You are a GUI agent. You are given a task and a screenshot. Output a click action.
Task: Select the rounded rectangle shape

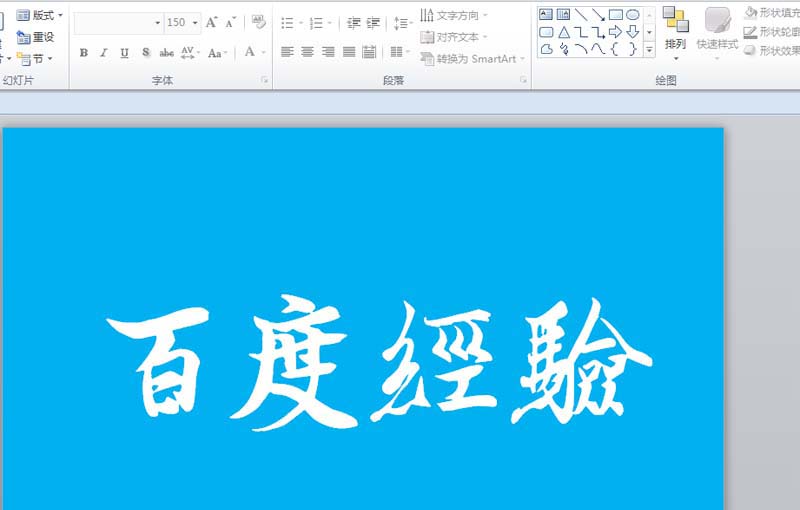pyautogui.click(x=546, y=32)
